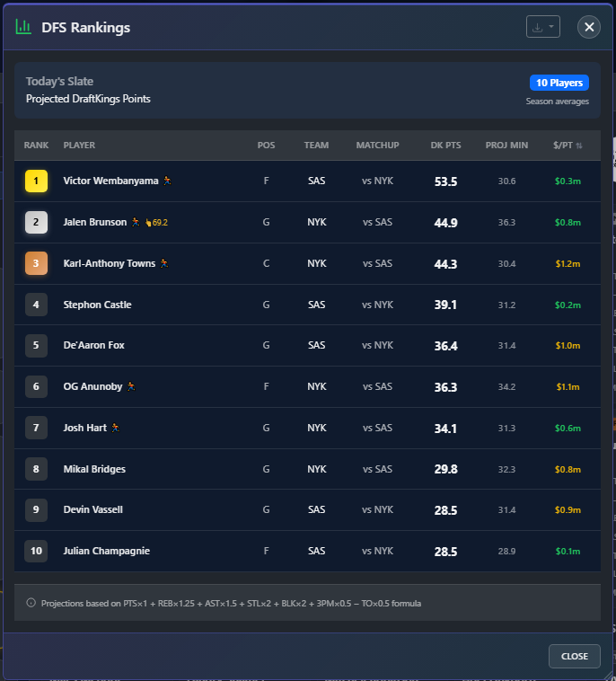Select player name De'Aaron Fox
The image size is (616, 681).
[x=93, y=345]
